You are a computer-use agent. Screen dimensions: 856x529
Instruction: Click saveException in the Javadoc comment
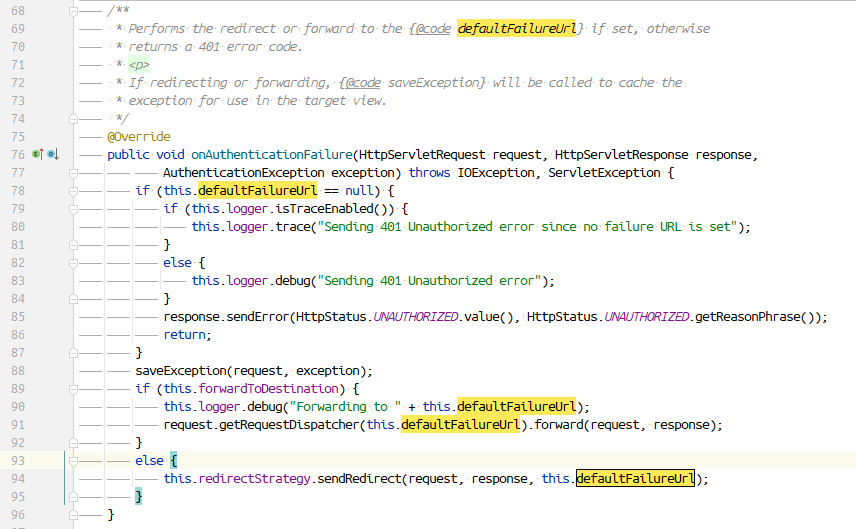pos(433,82)
